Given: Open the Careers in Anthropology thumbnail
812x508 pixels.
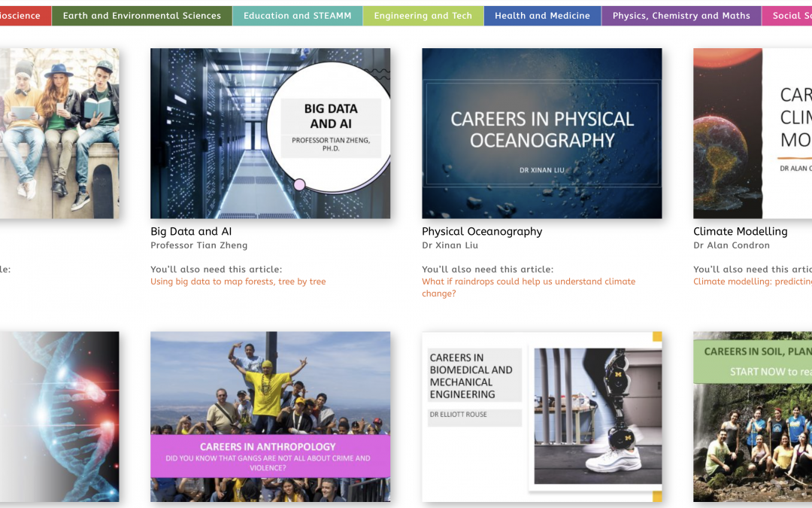Looking at the screenshot, I should click(x=270, y=416).
